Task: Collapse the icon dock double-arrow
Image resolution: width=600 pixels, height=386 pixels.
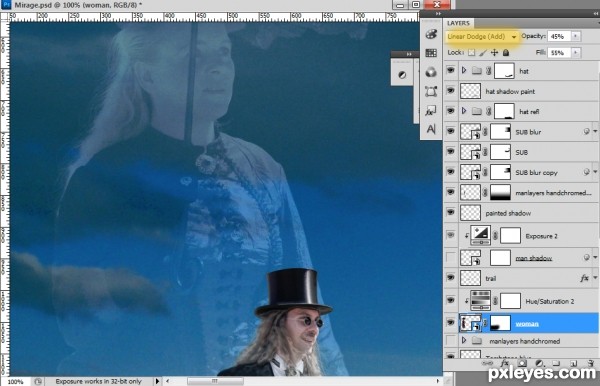Action: tap(438, 13)
